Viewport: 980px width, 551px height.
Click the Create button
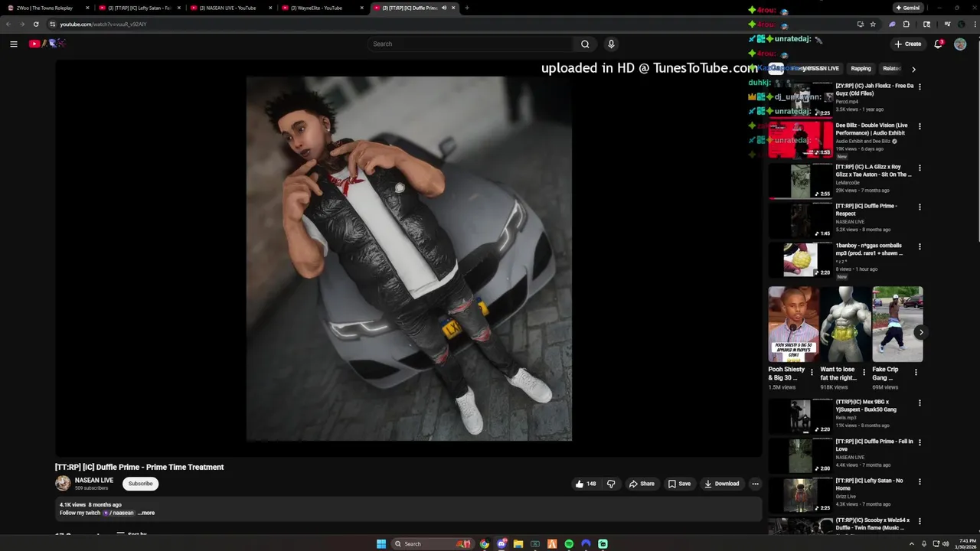tap(908, 44)
